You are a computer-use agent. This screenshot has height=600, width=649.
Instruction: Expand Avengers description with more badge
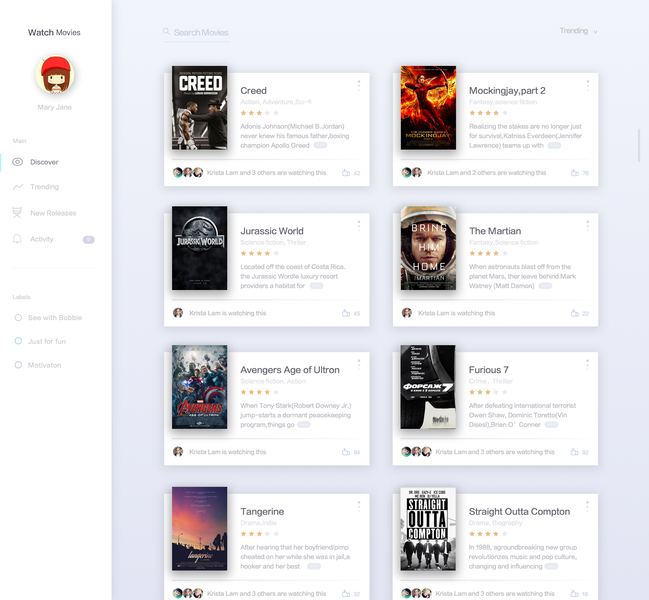(304, 425)
